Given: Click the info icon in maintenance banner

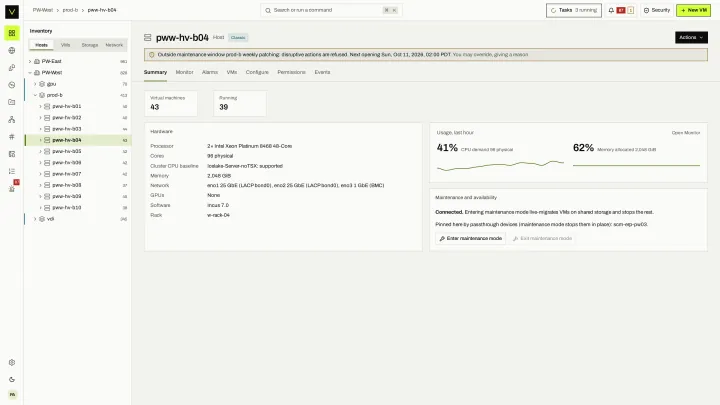Looking at the screenshot, I should [x=152, y=55].
